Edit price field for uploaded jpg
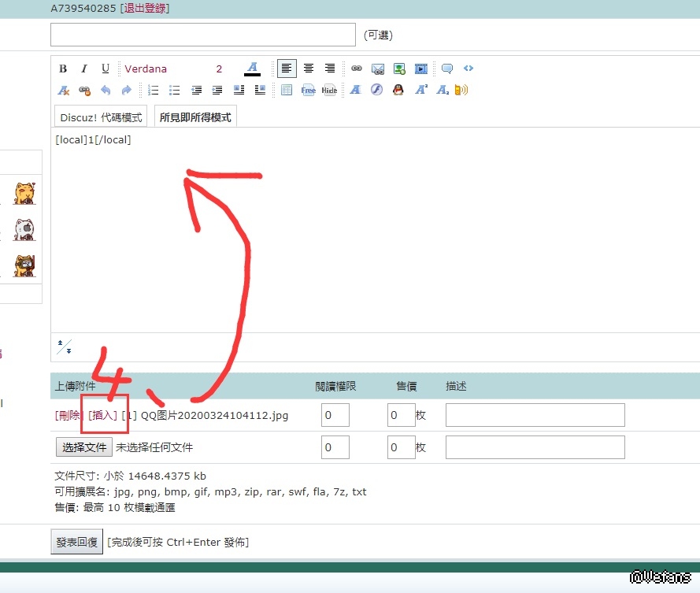700x593 pixels. 402,415
